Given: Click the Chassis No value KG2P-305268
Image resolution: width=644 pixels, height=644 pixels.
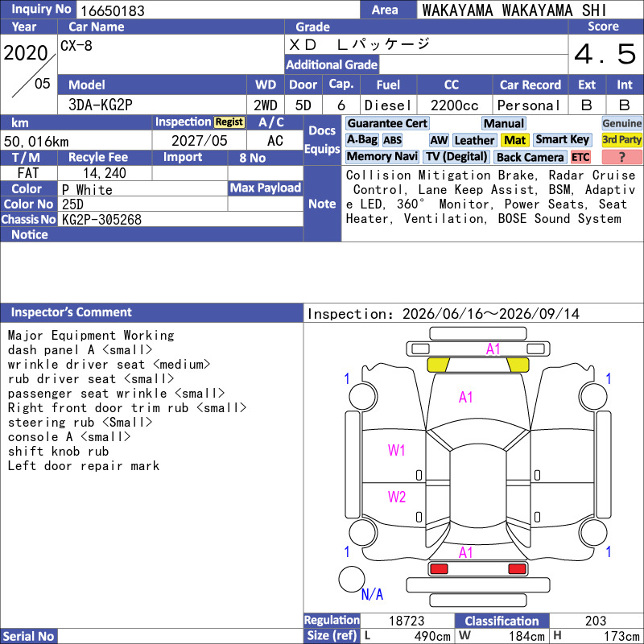Looking at the screenshot, I should (x=101, y=220).
